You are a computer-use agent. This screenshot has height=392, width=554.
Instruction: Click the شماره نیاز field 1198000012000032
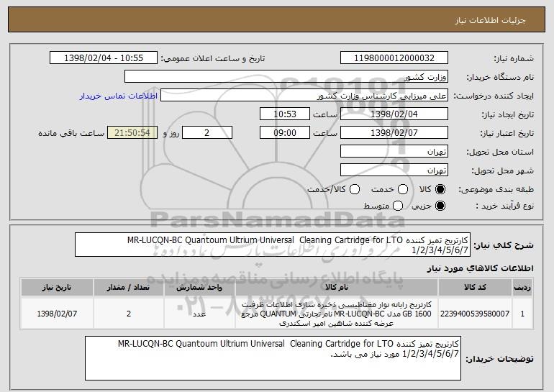(394, 58)
